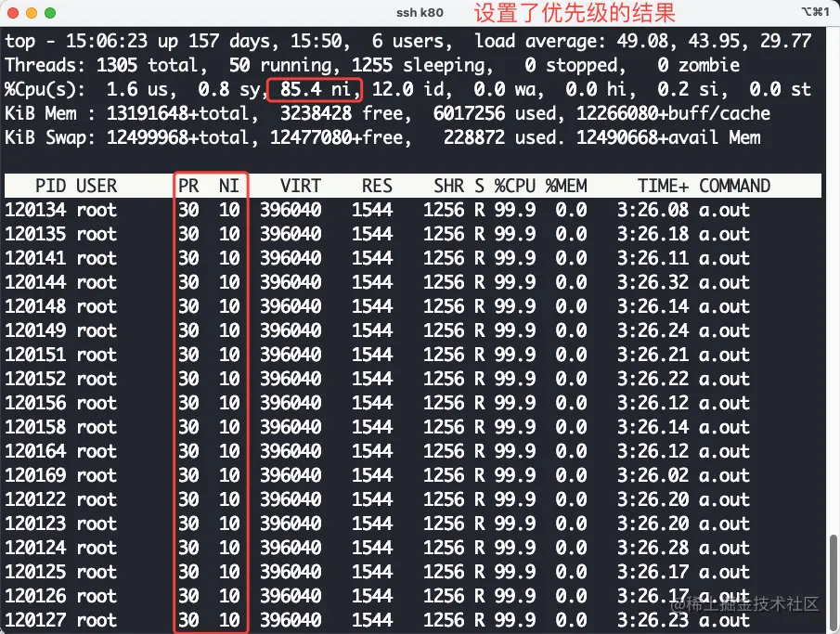840x634 pixels.
Task: Click the TIME+ column header
Action: pos(664,186)
